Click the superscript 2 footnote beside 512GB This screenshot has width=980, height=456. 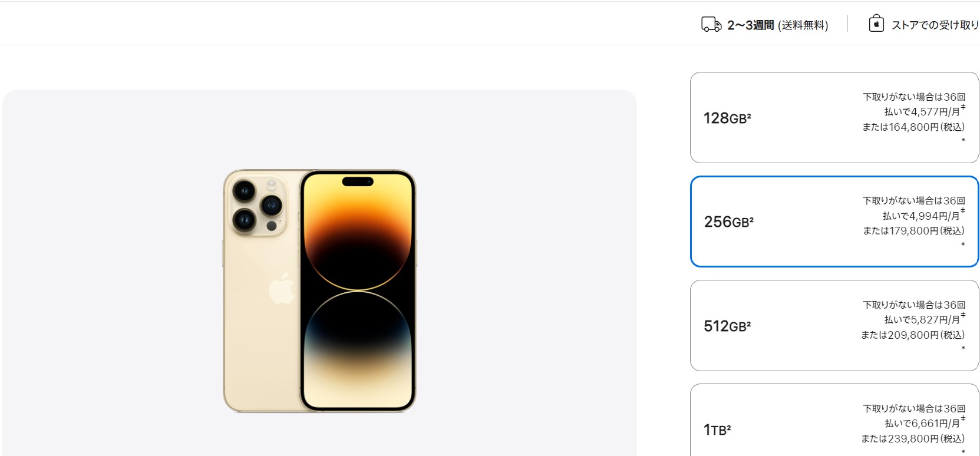(748, 323)
